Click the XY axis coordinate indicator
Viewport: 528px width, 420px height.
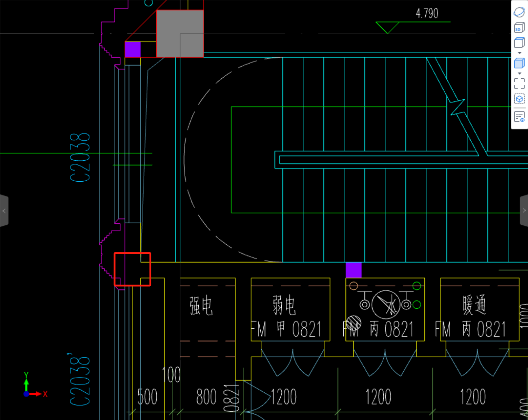click(35, 385)
